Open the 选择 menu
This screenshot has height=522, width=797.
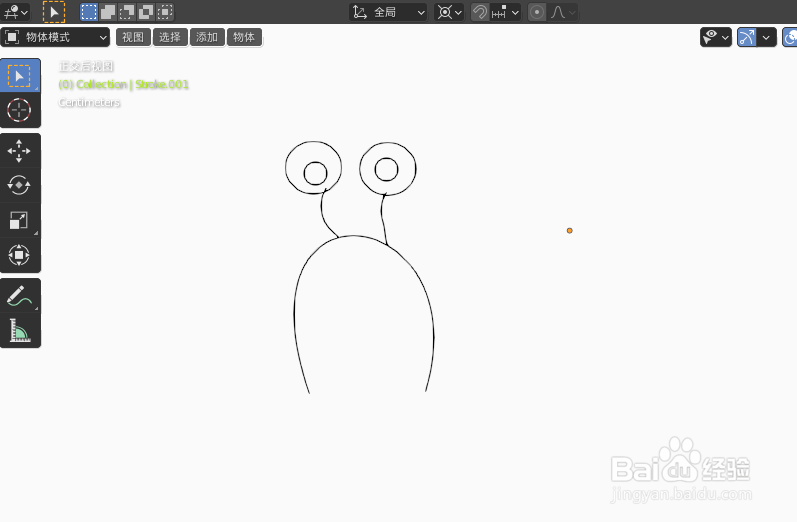point(170,37)
